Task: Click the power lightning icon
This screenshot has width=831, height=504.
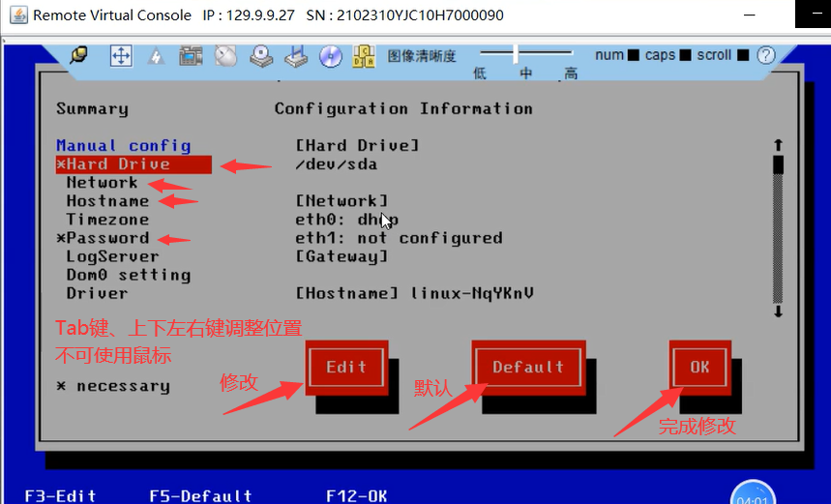Action: point(156,56)
